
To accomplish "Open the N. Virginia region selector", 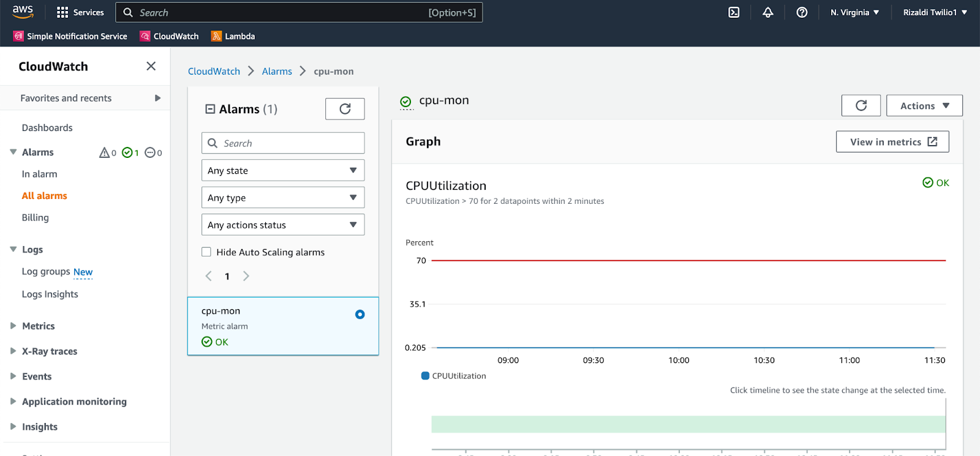I will [x=855, y=12].
